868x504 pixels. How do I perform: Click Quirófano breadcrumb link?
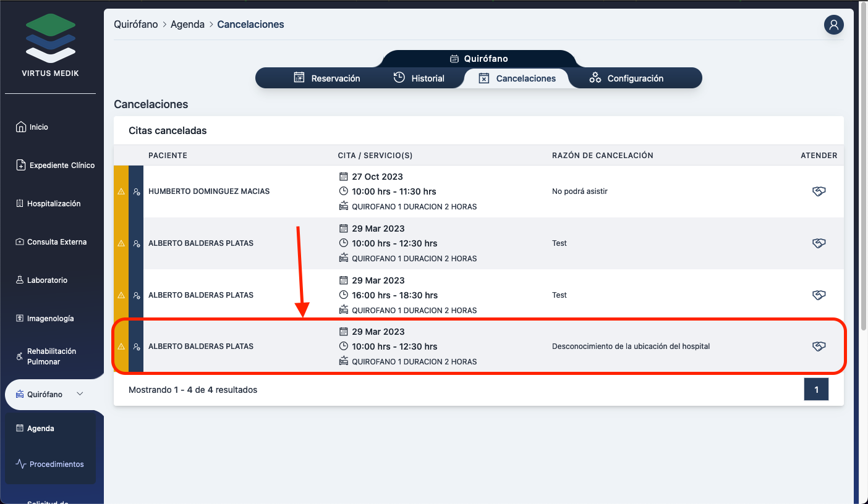(x=136, y=25)
